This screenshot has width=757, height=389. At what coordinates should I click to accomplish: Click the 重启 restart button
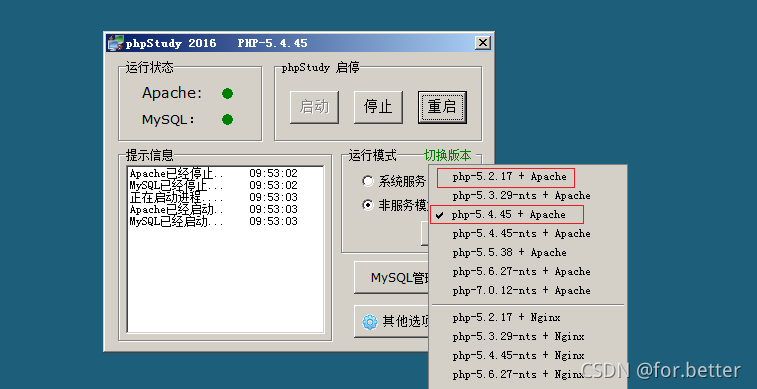point(442,107)
